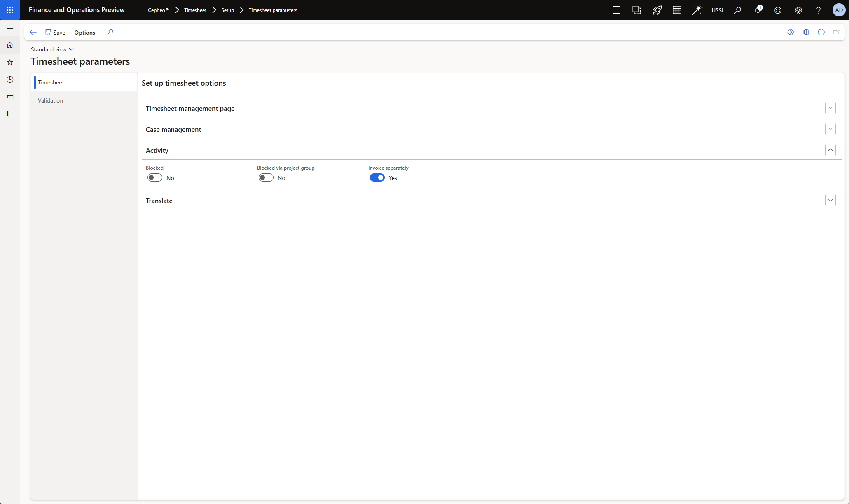The image size is (849, 504).
Task: Open the Standard view dropdown
Action: pos(52,49)
